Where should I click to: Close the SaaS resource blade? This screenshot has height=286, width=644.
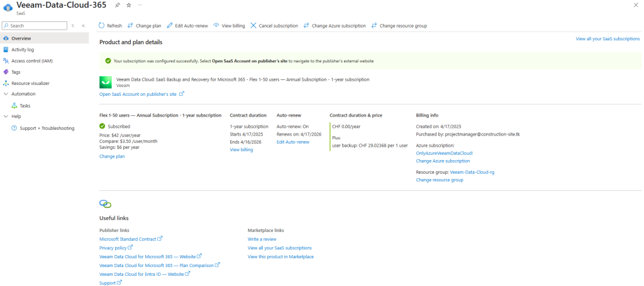[637, 4]
